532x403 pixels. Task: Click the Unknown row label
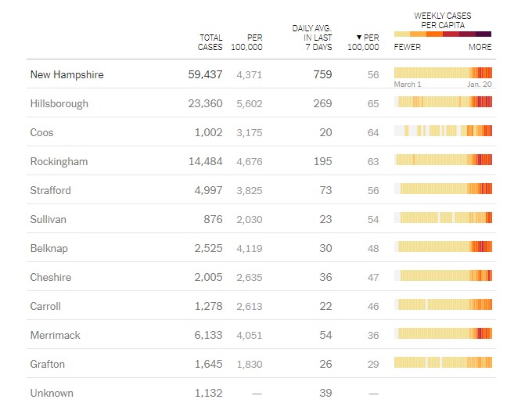click(x=52, y=393)
